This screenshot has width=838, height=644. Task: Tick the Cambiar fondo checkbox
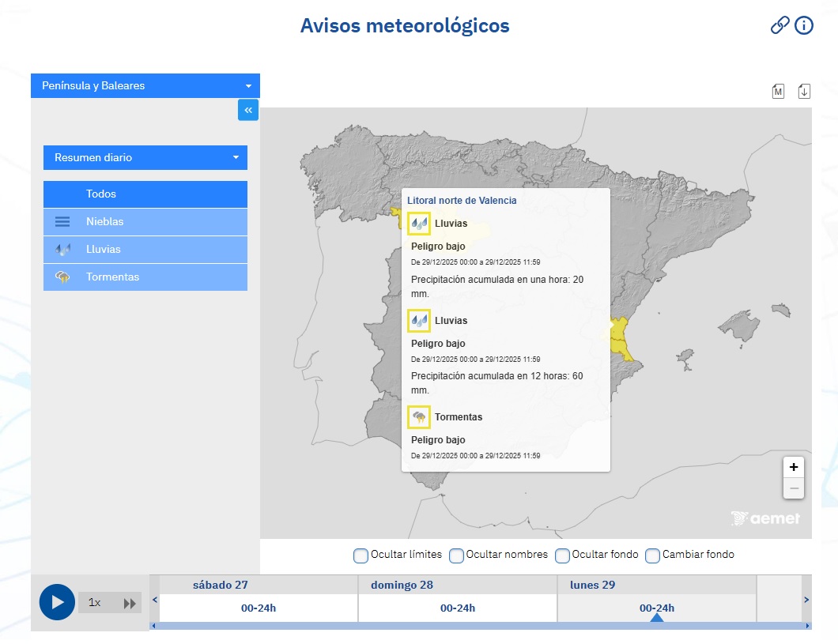(x=652, y=555)
